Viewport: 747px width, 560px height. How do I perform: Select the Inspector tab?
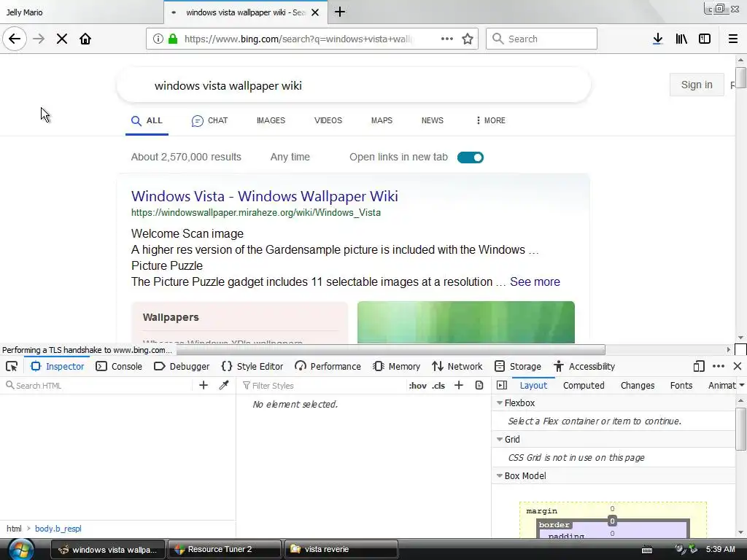click(57, 366)
